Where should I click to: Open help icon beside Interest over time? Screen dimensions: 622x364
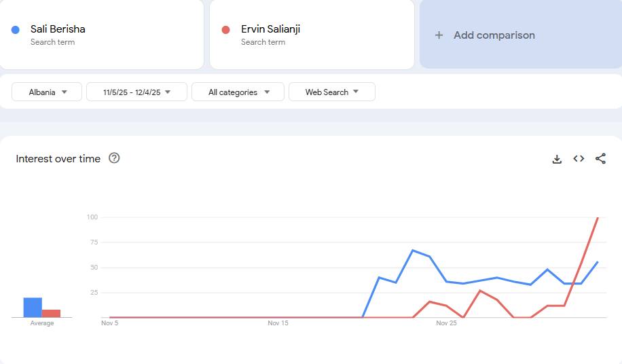click(x=114, y=158)
